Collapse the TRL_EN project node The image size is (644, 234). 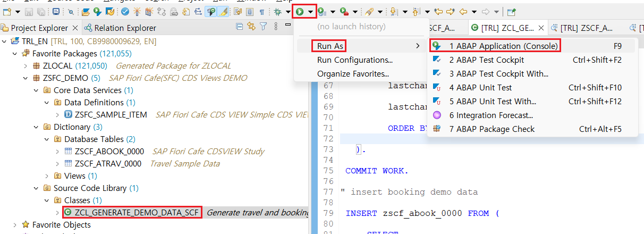[4, 41]
